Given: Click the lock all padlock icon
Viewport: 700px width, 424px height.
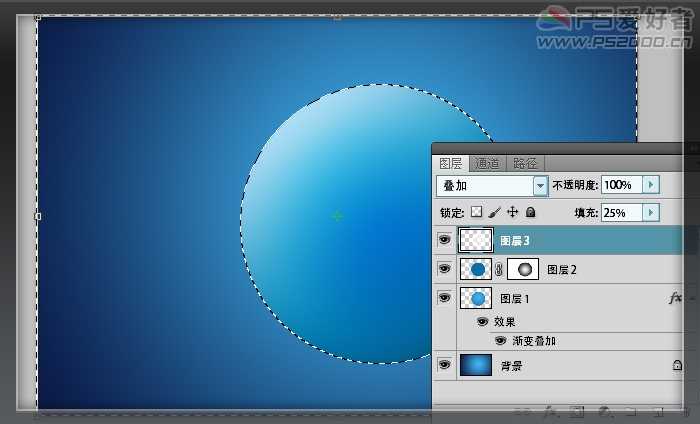Looking at the screenshot, I should (530, 212).
